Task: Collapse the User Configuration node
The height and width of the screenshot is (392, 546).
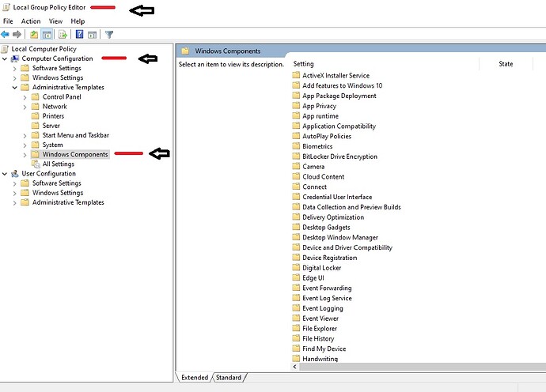Action: pos(5,174)
